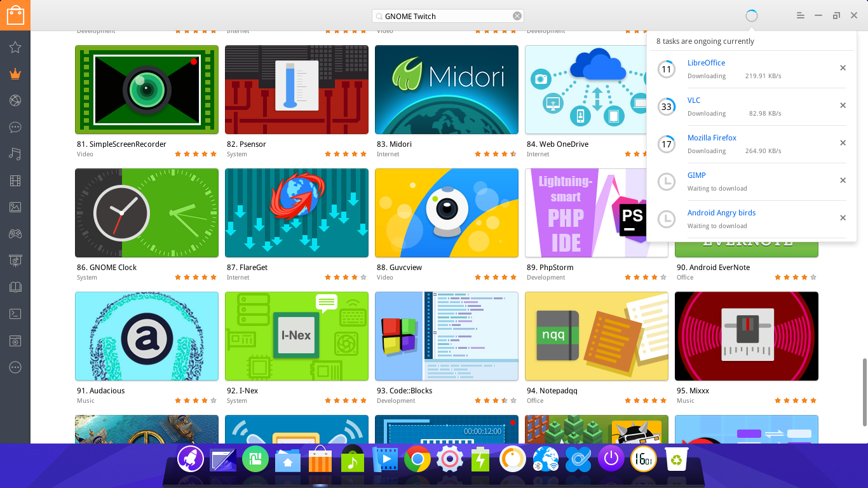The height and width of the screenshot is (488, 868).
Task: Open the Mixxx app thumbnail
Action: click(x=747, y=336)
